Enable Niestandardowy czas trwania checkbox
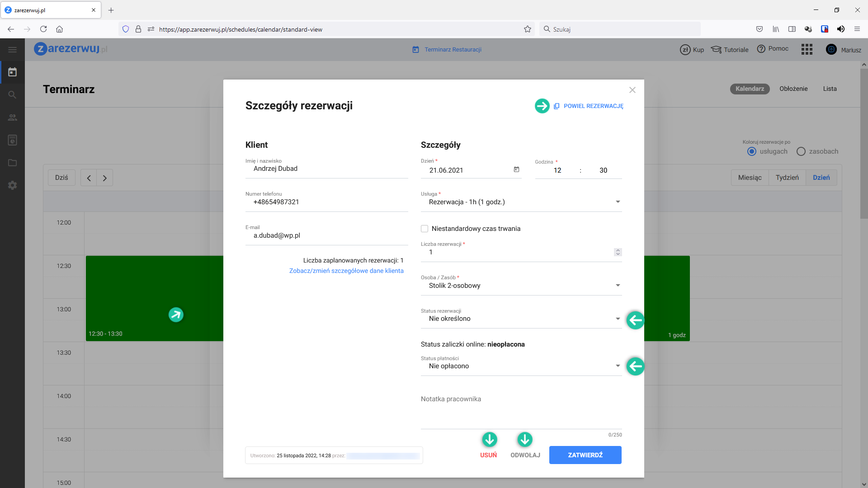Image resolution: width=868 pixels, height=488 pixels. 425,229
